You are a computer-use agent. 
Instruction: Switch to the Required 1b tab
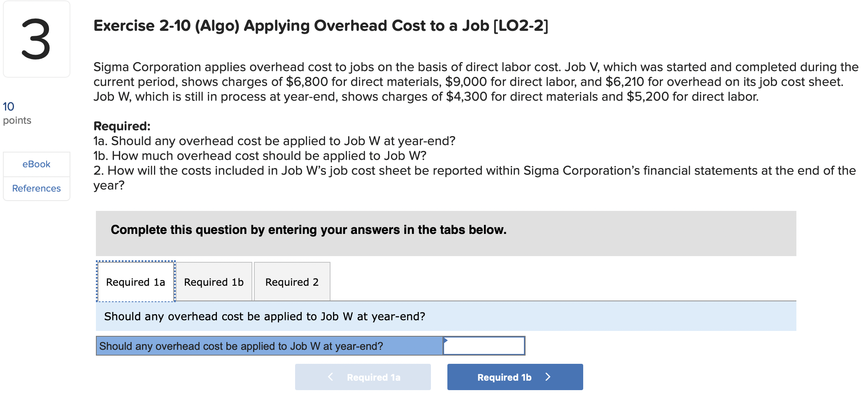tap(213, 282)
